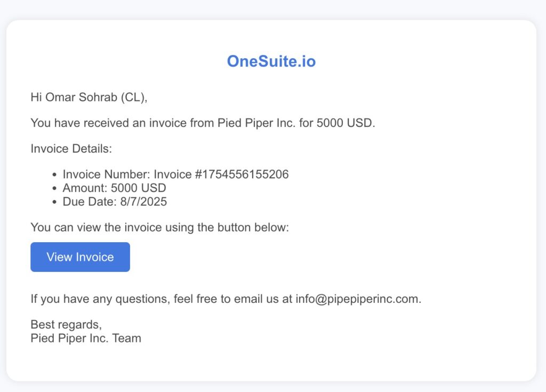Select the Pied Piper Inc. Team signature
This screenshot has height=392, width=546.
click(x=86, y=338)
